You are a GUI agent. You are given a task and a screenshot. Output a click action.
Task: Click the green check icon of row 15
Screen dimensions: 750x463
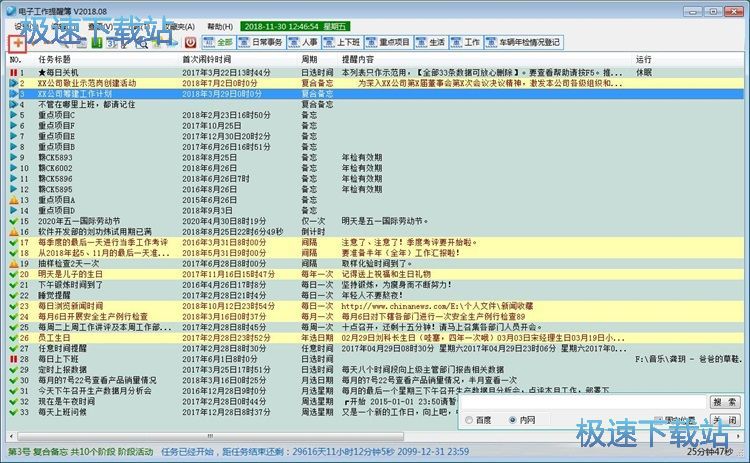coord(13,221)
